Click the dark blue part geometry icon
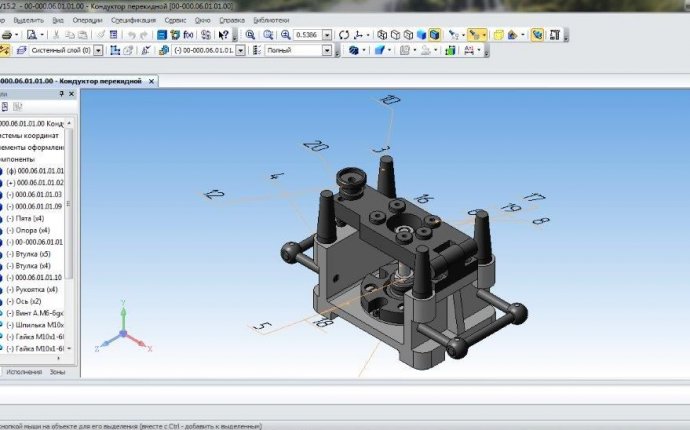 353,50
